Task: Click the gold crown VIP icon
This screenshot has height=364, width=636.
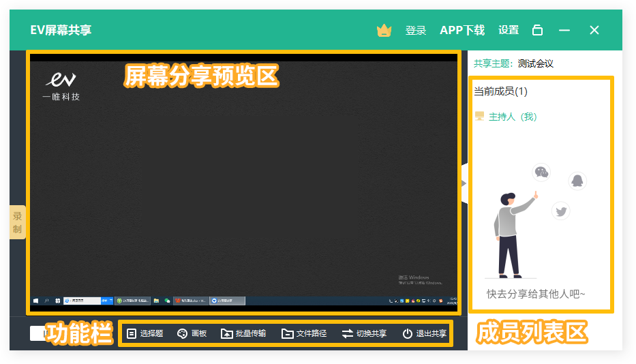Action: coord(384,31)
